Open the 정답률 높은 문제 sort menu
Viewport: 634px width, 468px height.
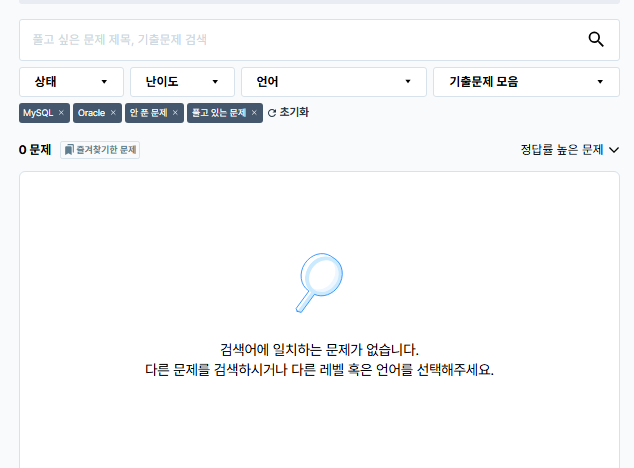(569, 150)
